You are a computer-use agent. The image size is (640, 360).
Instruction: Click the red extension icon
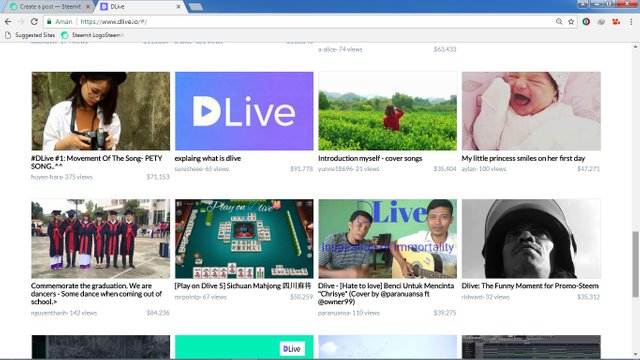point(616,22)
